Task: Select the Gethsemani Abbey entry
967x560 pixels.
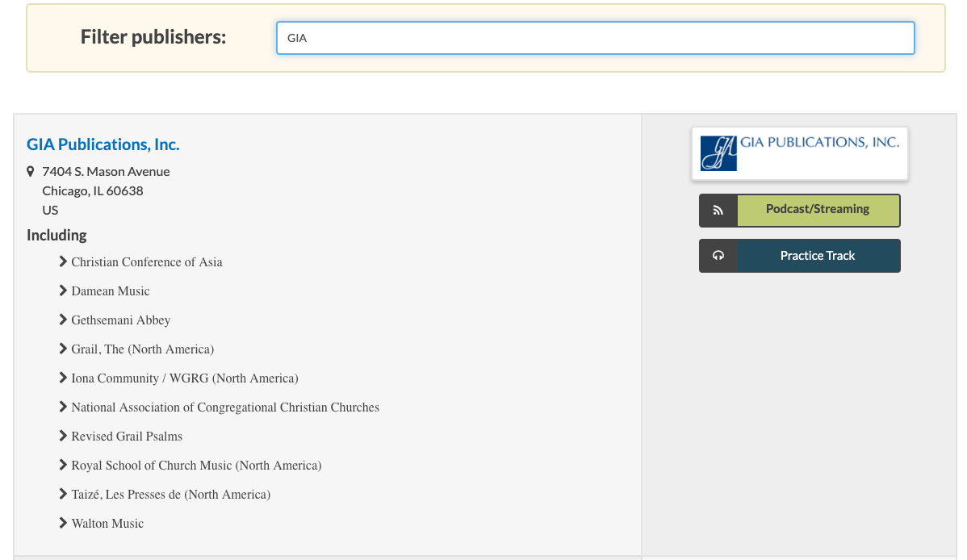Action: click(x=121, y=320)
